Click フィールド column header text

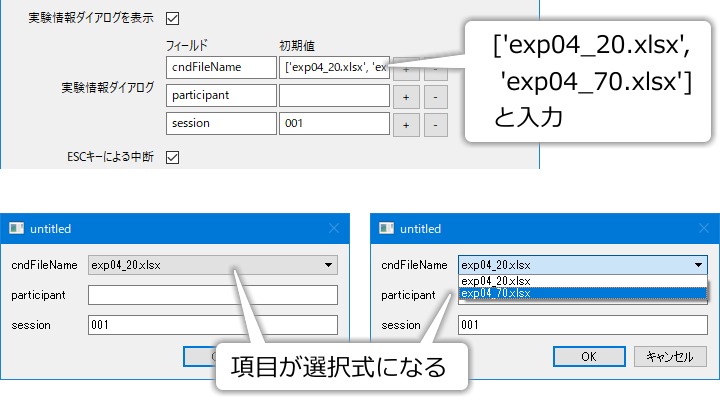(x=187, y=45)
